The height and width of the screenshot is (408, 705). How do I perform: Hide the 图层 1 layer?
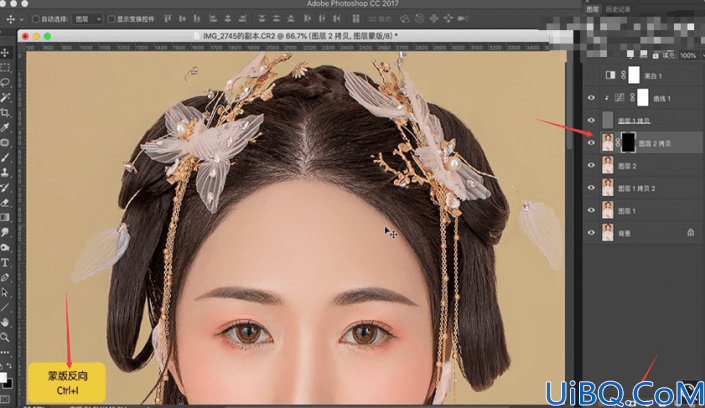point(591,211)
